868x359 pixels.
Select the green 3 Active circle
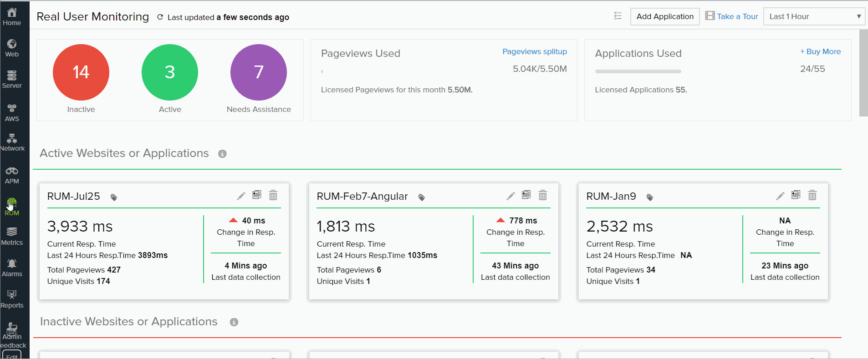click(170, 72)
